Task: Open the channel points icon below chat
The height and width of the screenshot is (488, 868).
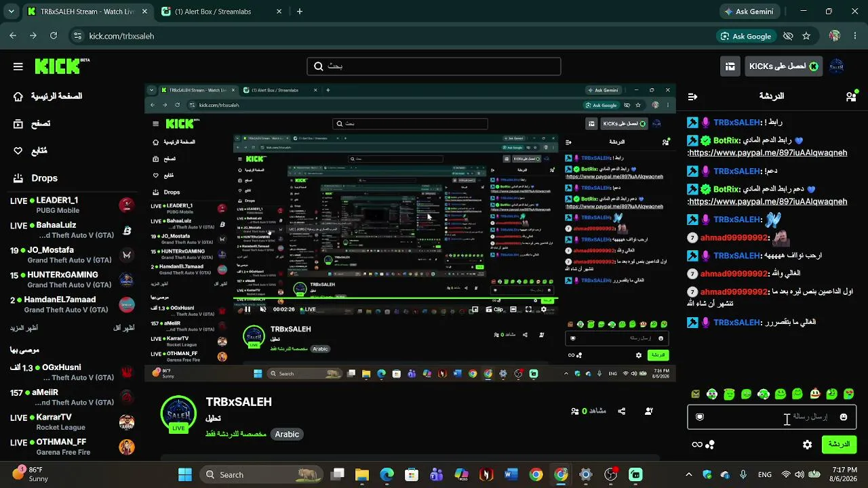Action: pyautogui.click(x=710, y=445)
